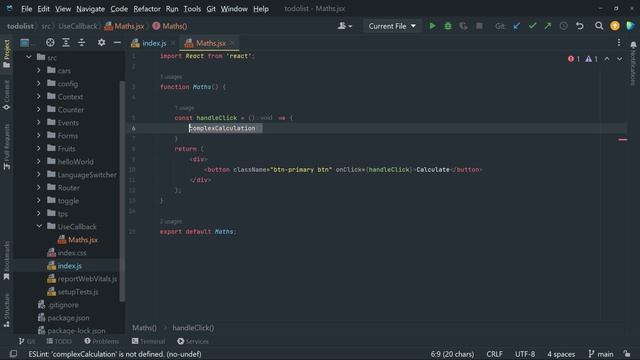
Task: Click error stripe mark on editor scrollbar
Action: pos(622,140)
